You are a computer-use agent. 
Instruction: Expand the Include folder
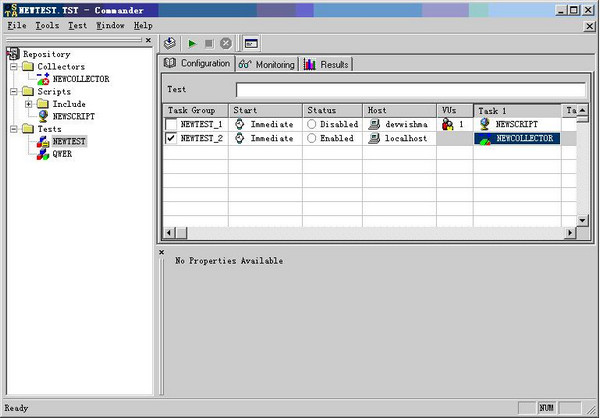coord(29,104)
